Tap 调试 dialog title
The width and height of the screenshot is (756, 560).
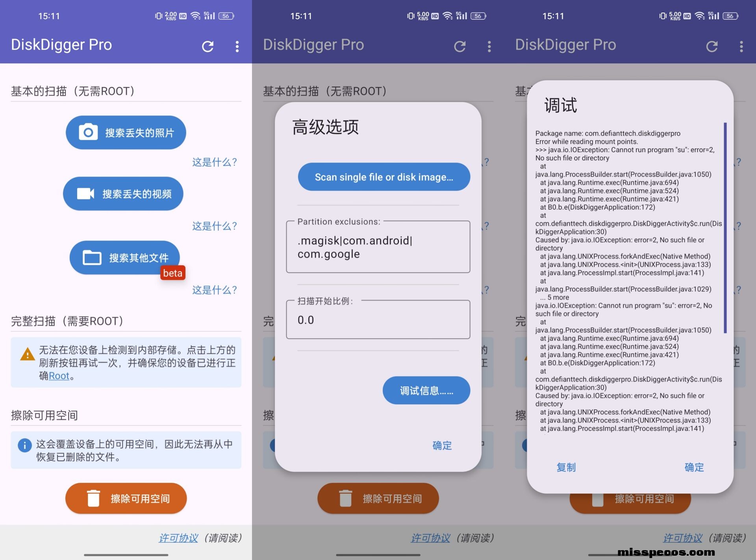[560, 105]
